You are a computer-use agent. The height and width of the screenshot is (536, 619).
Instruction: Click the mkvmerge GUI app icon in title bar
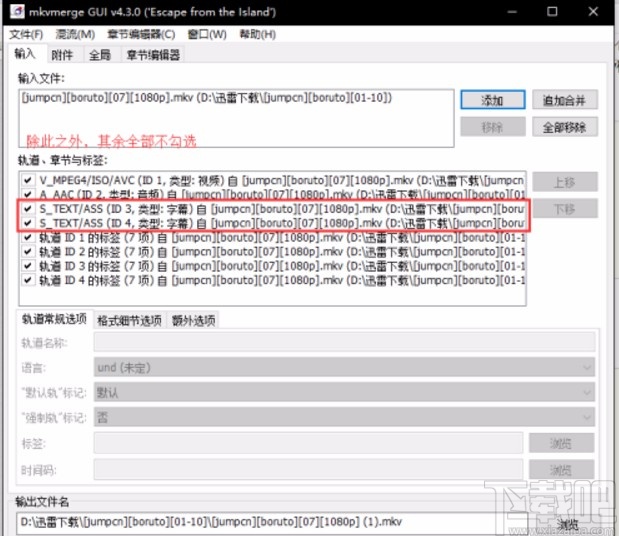pyautogui.click(x=17, y=11)
